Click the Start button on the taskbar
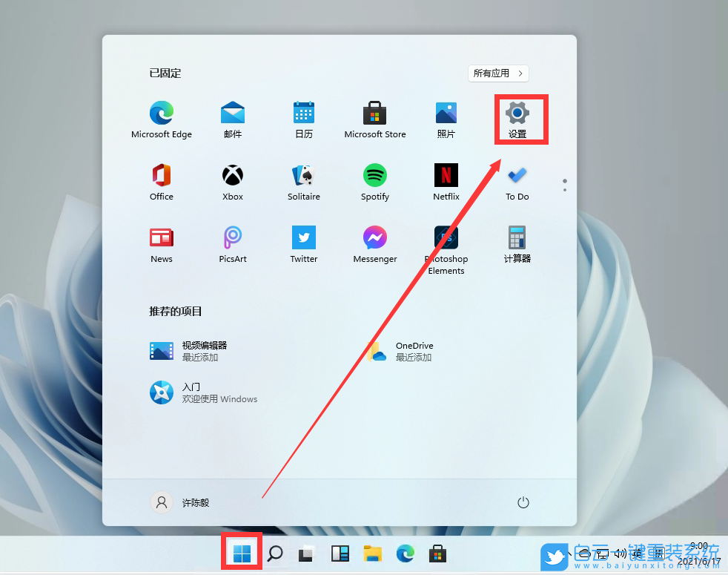Viewport: 728px width, 575px height. pos(240,553)
